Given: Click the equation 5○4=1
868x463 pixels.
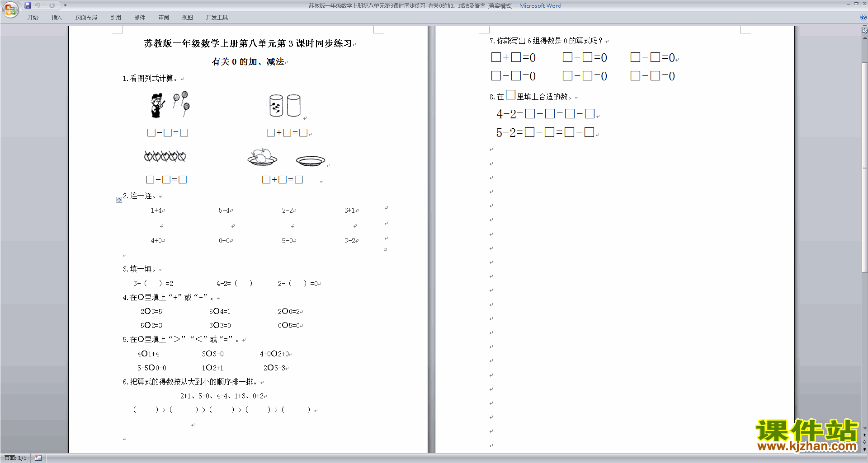Looking at the screenshot, I should [x=220, y=311].
